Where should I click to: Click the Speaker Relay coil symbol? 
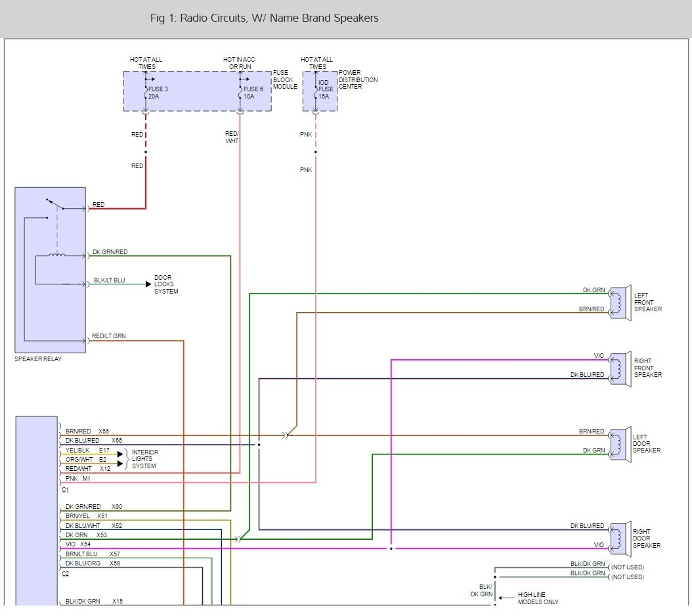pyautogui.click(x=57, y=255)
